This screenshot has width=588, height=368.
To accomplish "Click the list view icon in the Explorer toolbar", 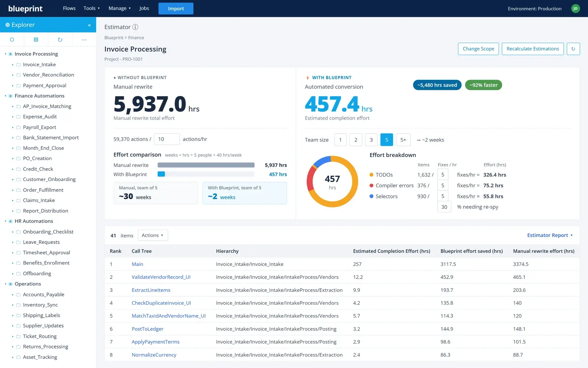I will click(x=36, y=39).
